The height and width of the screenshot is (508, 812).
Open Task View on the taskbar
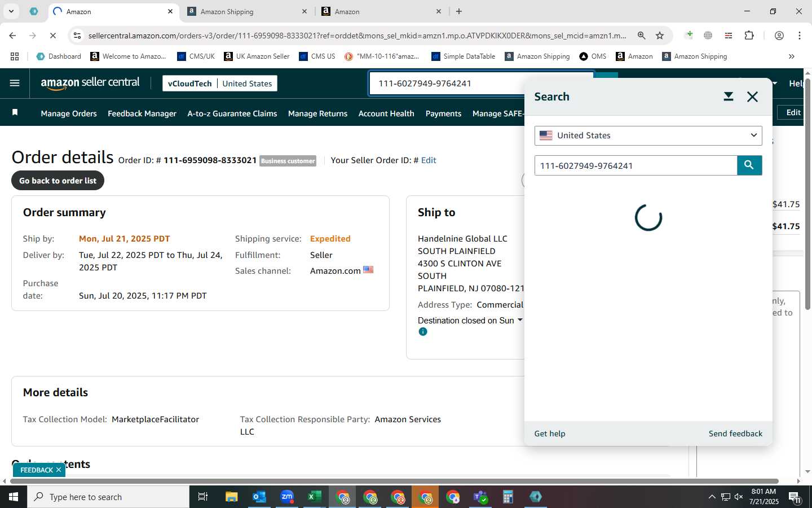(203, 497)
